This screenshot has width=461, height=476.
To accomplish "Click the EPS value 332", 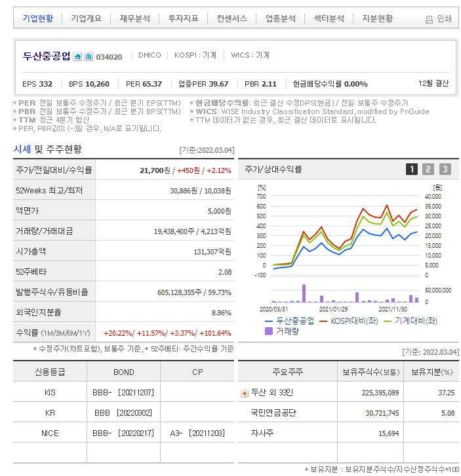I will click(45, 84).
